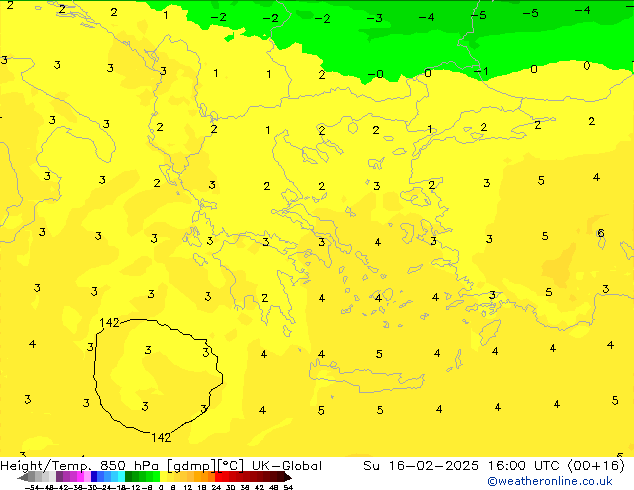Click the '54' label under the legend

point(288,488)
